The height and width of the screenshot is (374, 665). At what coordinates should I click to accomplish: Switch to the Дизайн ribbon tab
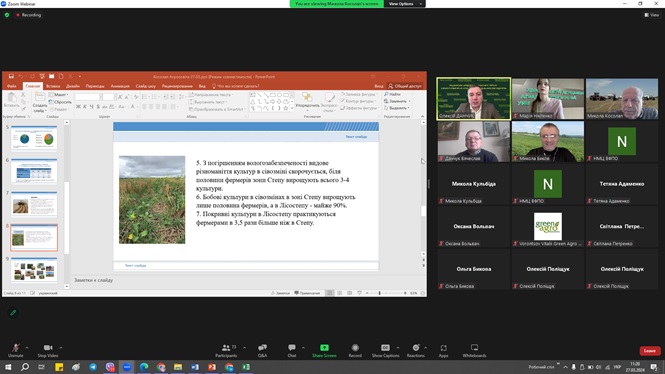click(73, 86)
